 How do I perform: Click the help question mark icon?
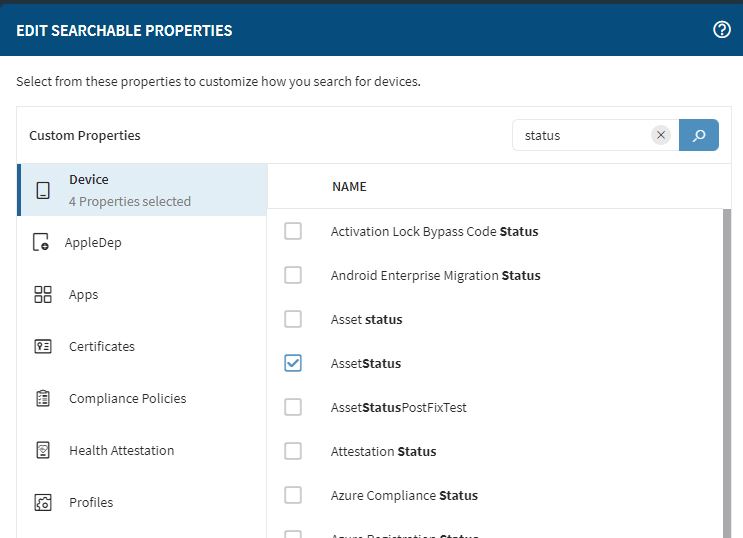721,30
